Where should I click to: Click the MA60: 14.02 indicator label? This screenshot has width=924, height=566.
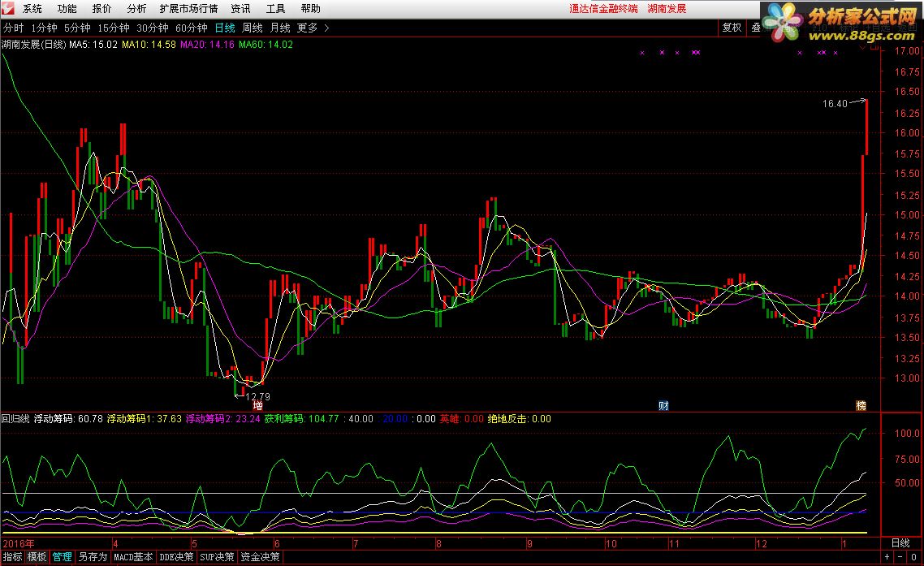(x=266, y=44)
